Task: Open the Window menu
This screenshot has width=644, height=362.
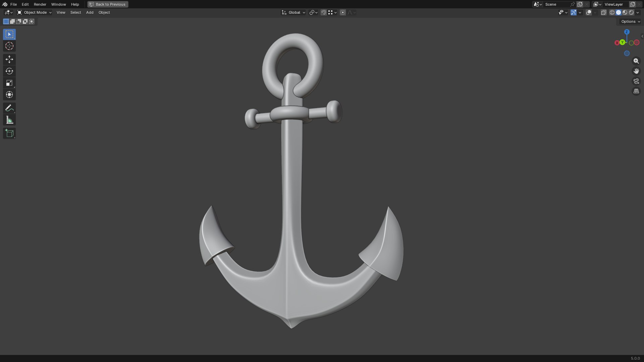Action: click(58, 4)
